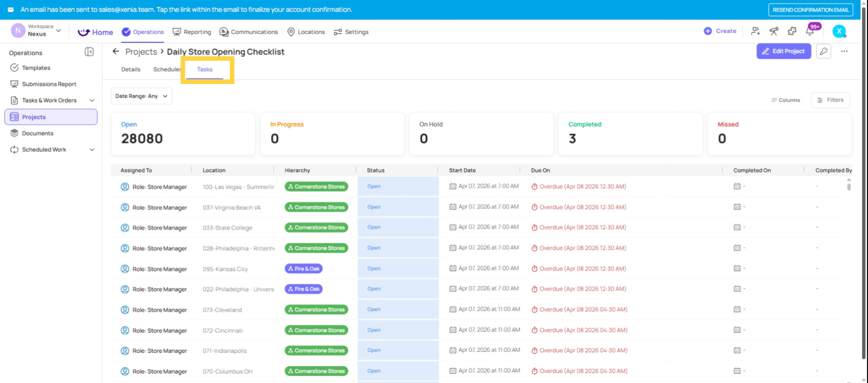This screenshot has width=868, height=383.
Task: Switch to the Details tab
Action: point(131,70)
